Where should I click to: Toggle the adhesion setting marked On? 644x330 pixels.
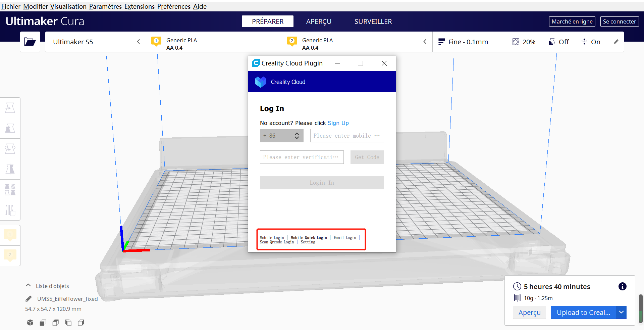(591, 42)
